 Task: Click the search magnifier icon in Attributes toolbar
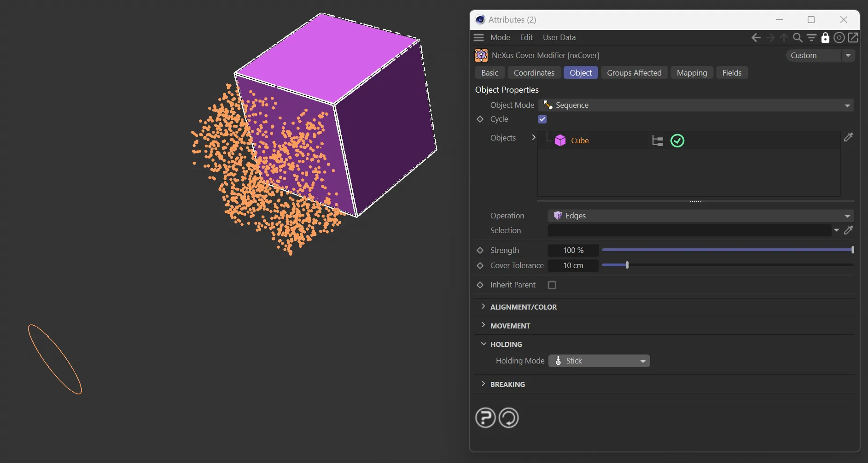(798, 38)
